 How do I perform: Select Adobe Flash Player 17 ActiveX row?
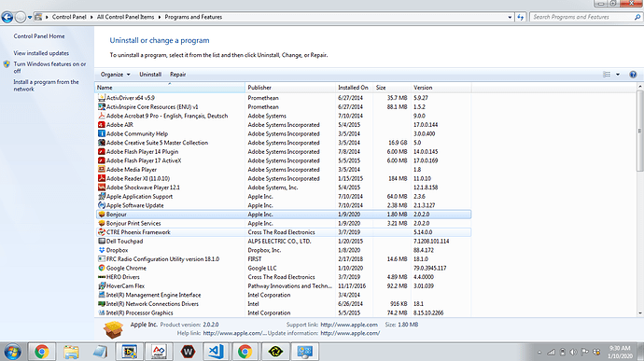pyautogui.click(x=284, y=160)
